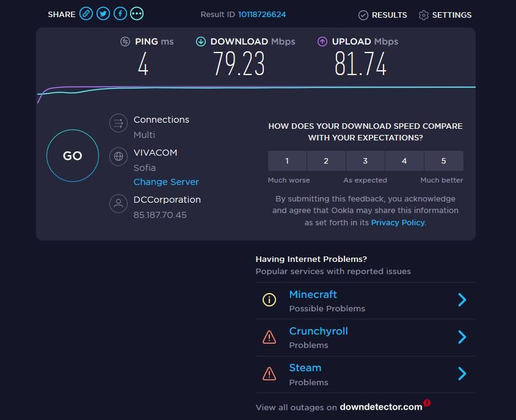
Task: Click the UPLOAD Mbps label
Action: point(365,42)
